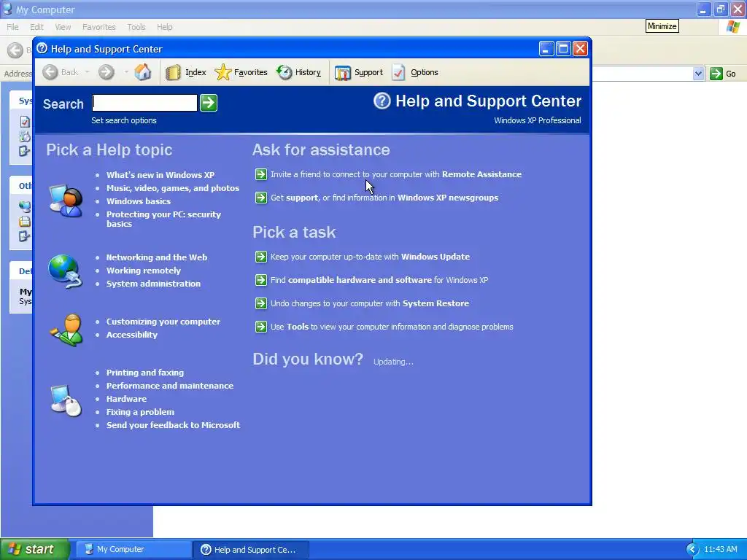Click the Home icon in Help toolbar
This screenshot has width=747, height=560.
(142, 72)
